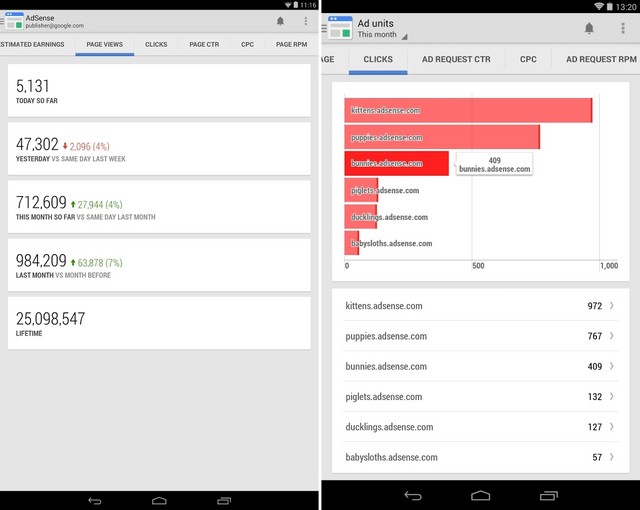Image resolution: width=640 pixels, height=510 pixels.
Task: Open piglets.adsense.com list entry
Action: coord(480,396)
